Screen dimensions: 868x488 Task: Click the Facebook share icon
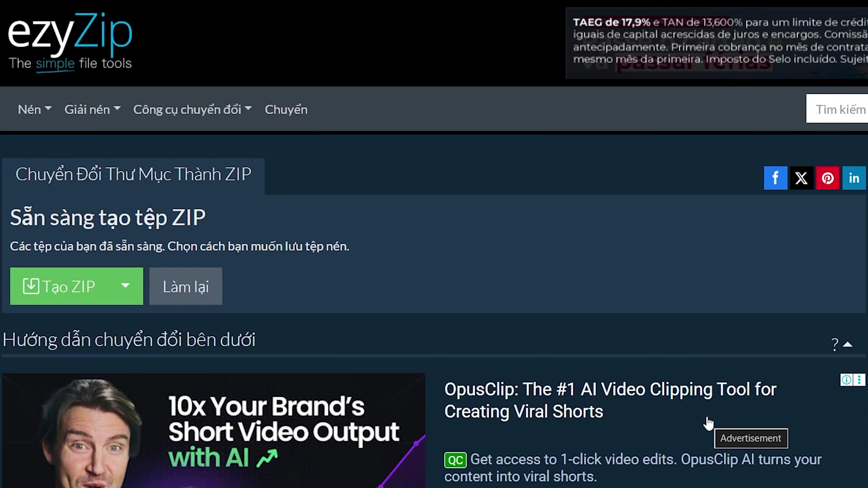[x=775, y=178]
